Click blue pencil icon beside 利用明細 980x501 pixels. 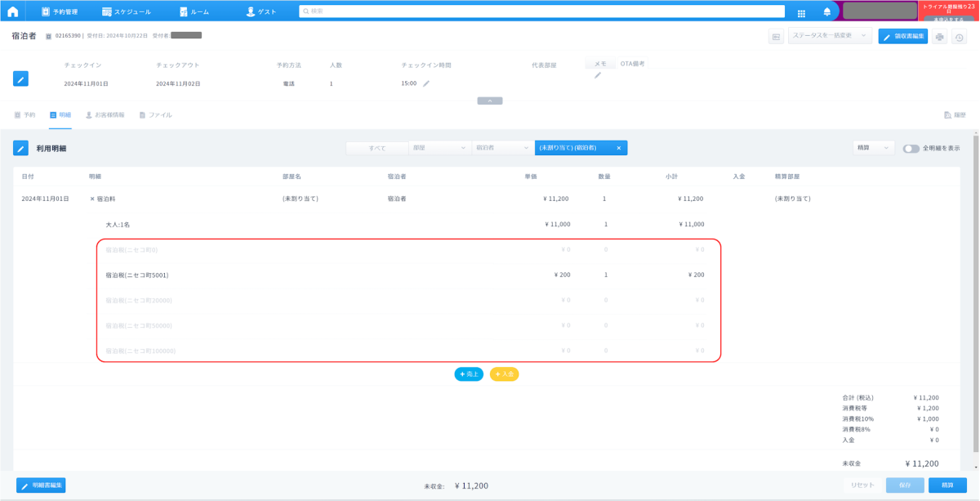pyautogui.click(x=20, y=148)
